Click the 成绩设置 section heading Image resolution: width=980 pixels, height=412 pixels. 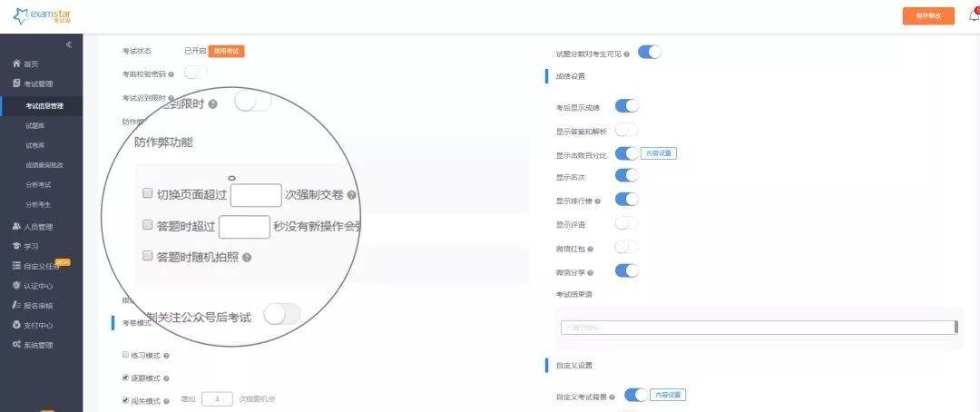[x=570, y=77]
